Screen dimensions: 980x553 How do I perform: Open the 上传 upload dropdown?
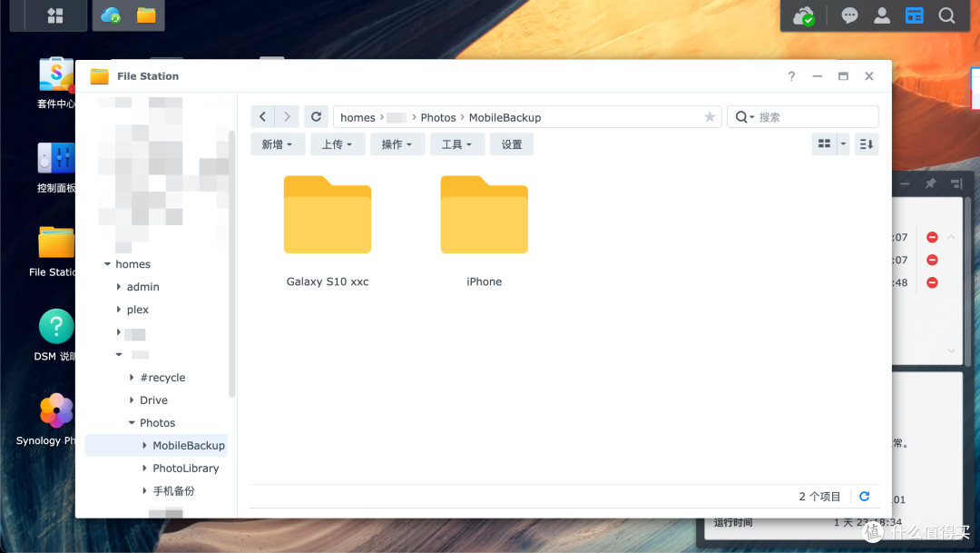[338, 143]
